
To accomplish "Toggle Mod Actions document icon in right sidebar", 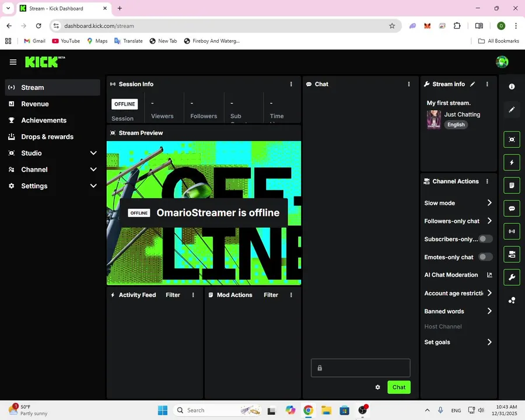I will 512,185.
